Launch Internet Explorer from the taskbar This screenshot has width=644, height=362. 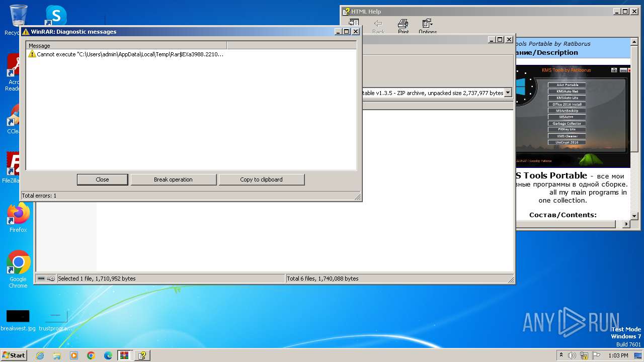[40, 355]
